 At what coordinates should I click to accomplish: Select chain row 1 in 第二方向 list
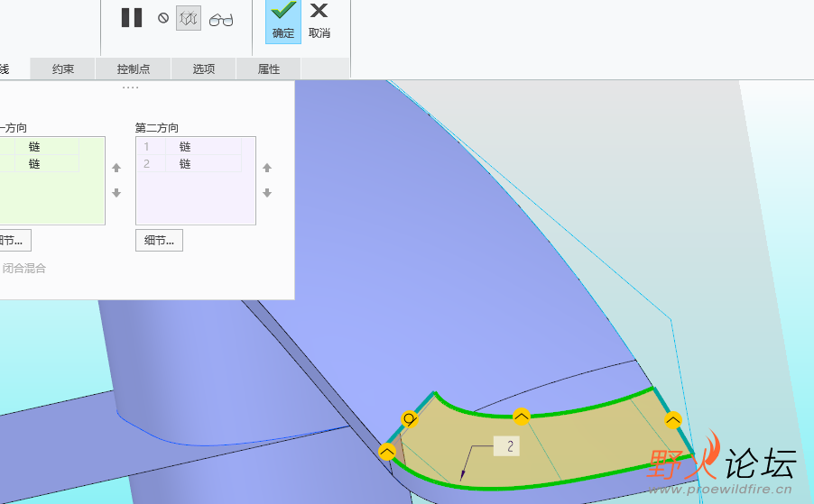pos(190,147)
